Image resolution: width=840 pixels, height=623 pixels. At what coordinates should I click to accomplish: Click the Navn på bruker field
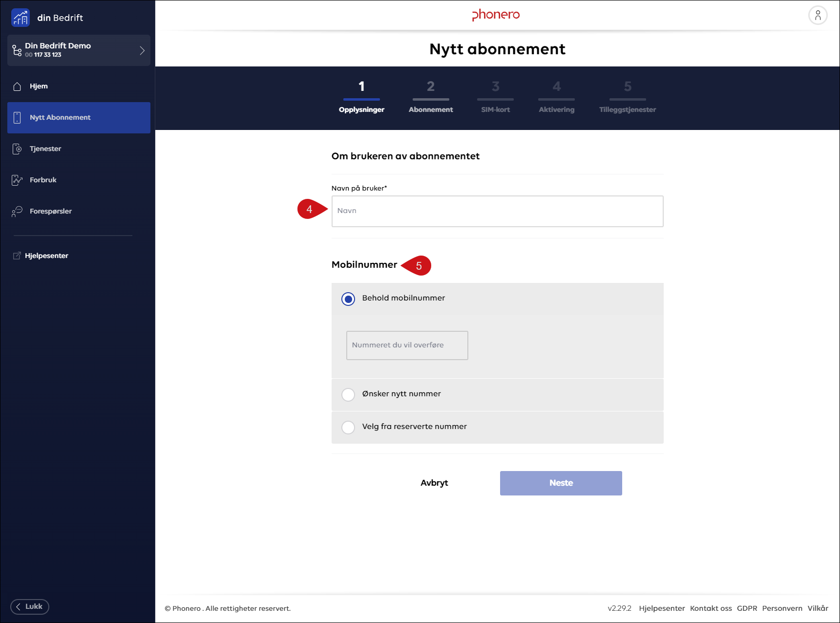[497, 211]
